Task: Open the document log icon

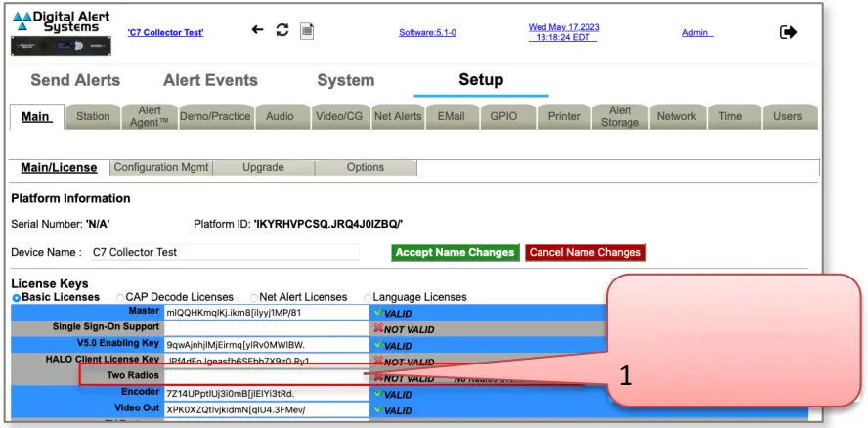Action: click(307, 31)
